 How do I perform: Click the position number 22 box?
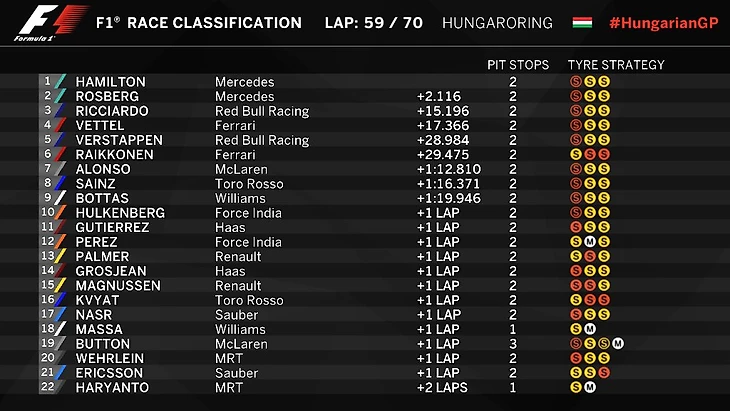click(47, 387)
